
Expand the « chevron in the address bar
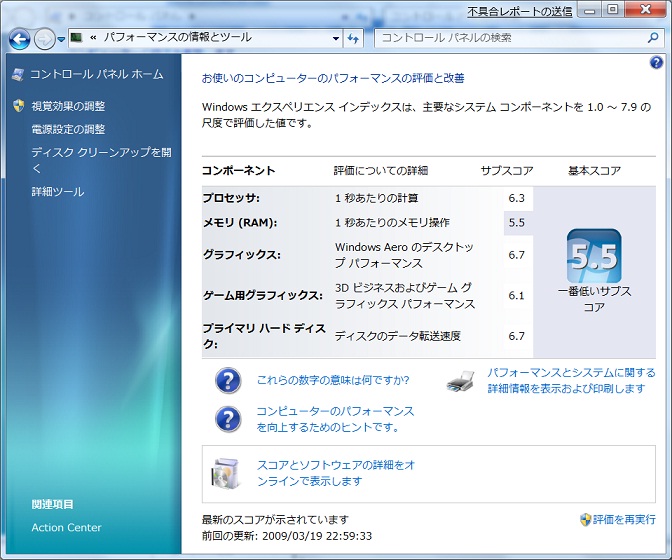(93, 38)
